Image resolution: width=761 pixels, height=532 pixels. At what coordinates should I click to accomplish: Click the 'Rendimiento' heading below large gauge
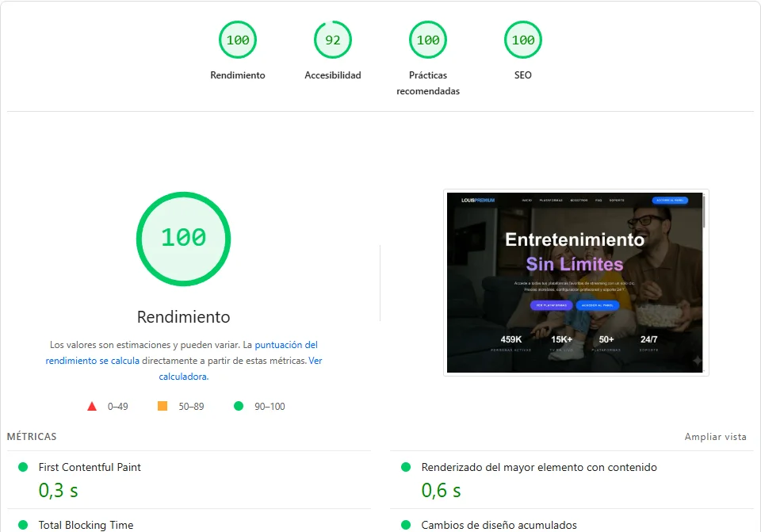(x=183, y=317)
